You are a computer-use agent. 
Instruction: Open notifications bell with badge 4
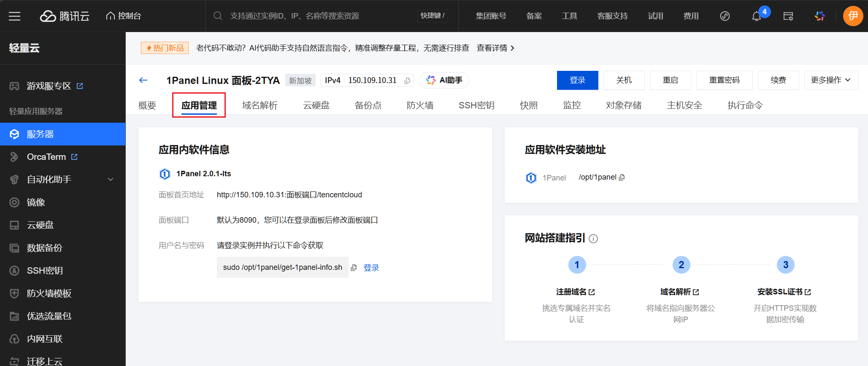point(757,16)
